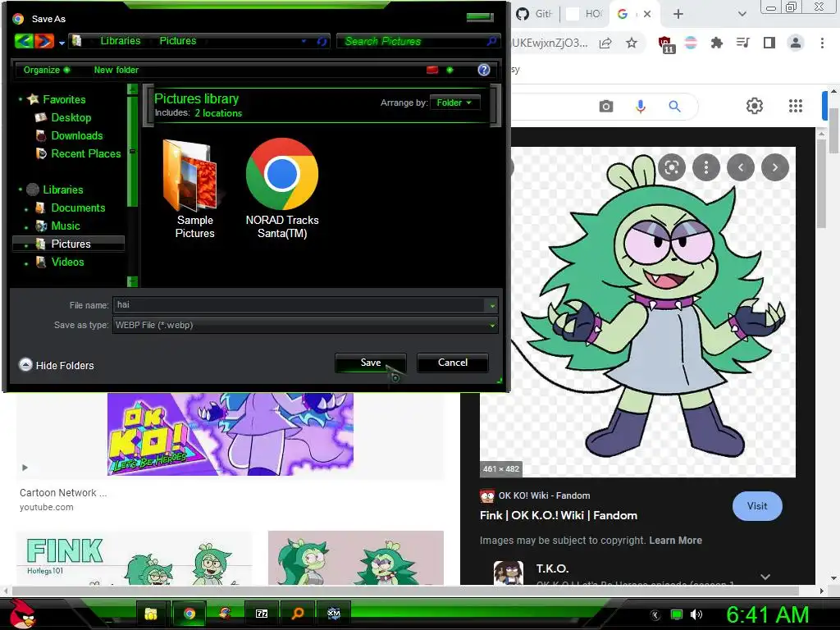Select the Sample Pictures folder
Image resolution: width=840 pixels, height=630 pixels.
tap(194, 188)
